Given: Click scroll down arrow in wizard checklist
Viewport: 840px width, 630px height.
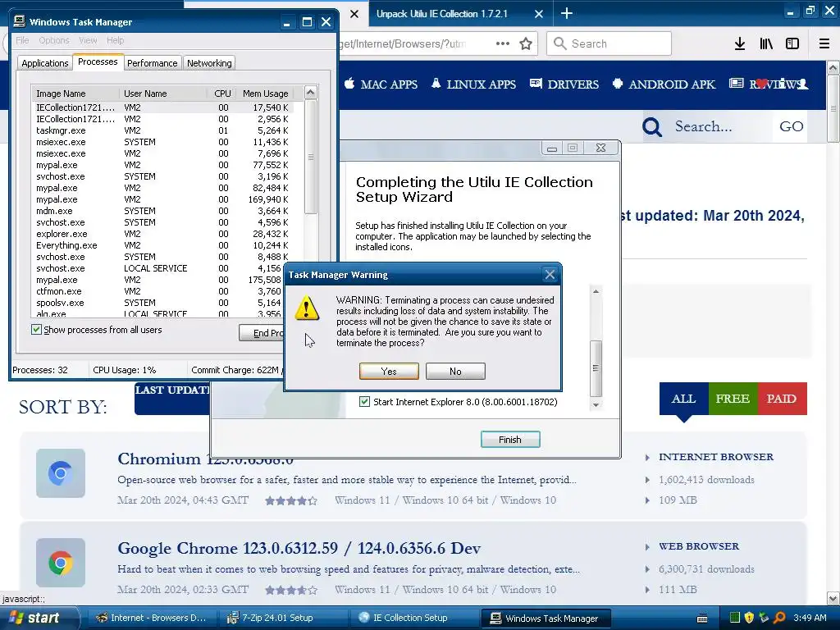Looking at the screenshot, I should click(x=596, y=405).
